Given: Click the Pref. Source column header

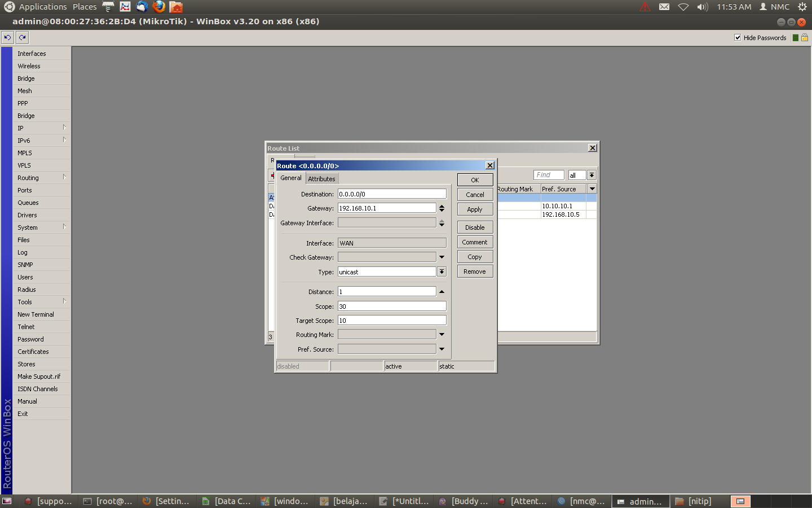Looking at the screenshot, I should coord(563,189).
